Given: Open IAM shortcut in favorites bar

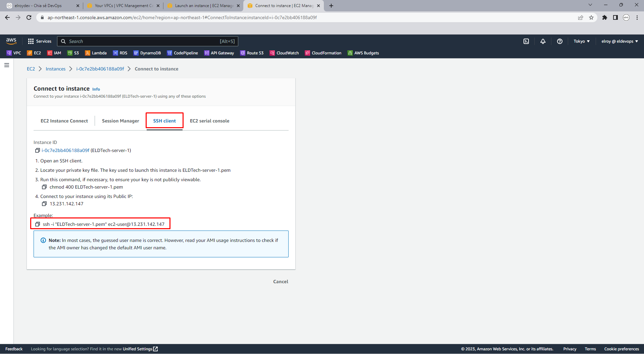Looking at the screenshot, I should (54, 53).
